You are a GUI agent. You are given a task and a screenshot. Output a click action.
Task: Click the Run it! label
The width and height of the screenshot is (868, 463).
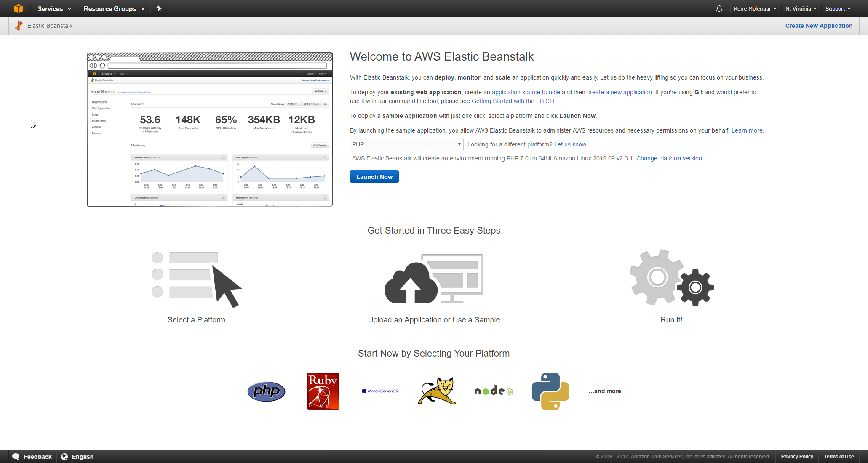671,320
